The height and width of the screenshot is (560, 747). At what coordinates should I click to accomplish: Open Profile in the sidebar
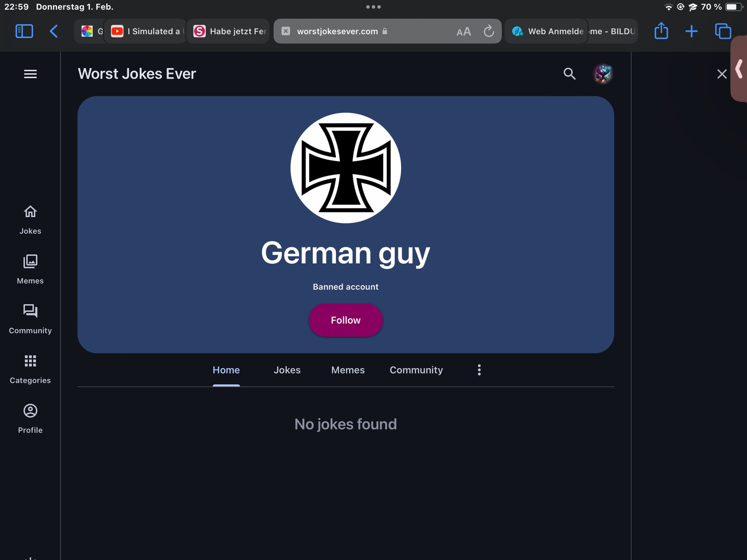[30, 419]
